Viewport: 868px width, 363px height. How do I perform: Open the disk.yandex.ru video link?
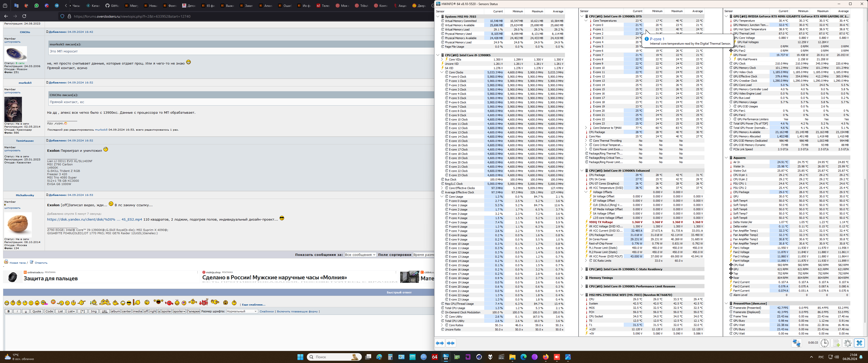[x=94, y=220]
